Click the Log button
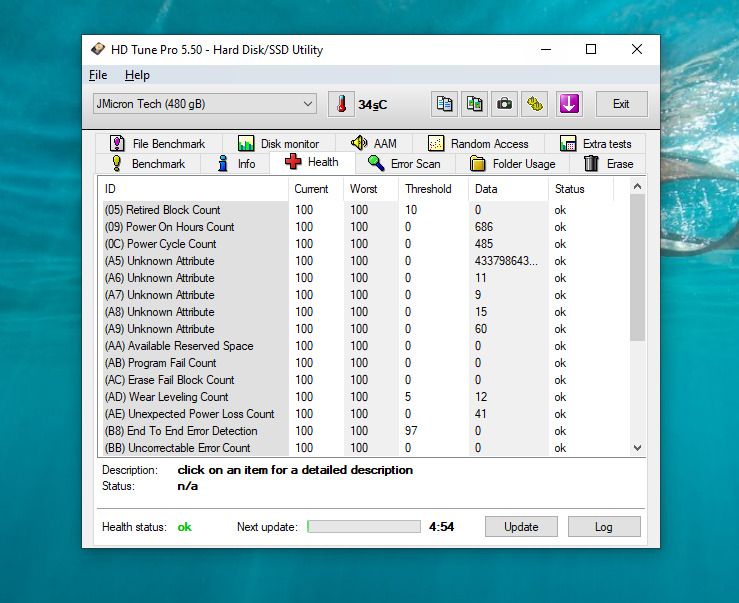739x603 pixels. point(604,527)
